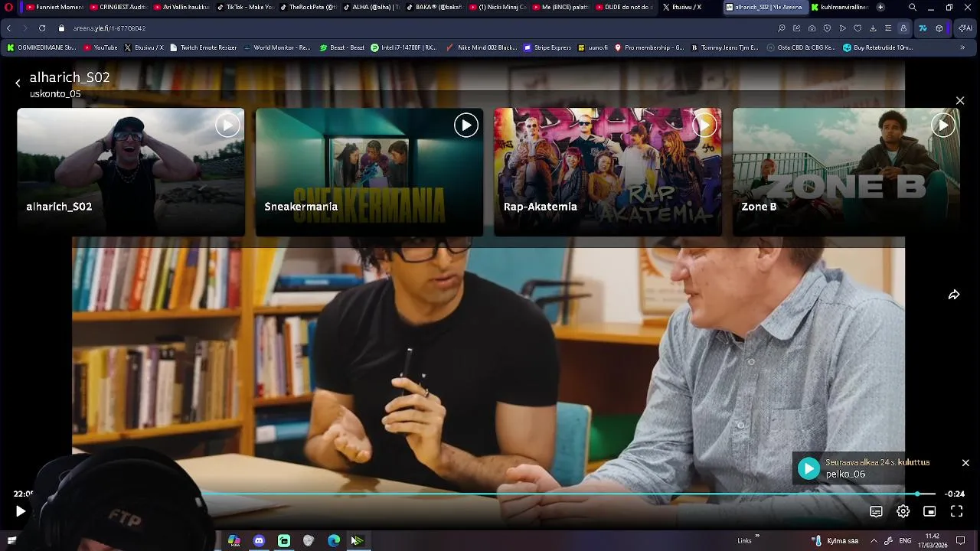Expand bookmarks overflow chevron
Screen dimensions: 980x551
(962, 47)
